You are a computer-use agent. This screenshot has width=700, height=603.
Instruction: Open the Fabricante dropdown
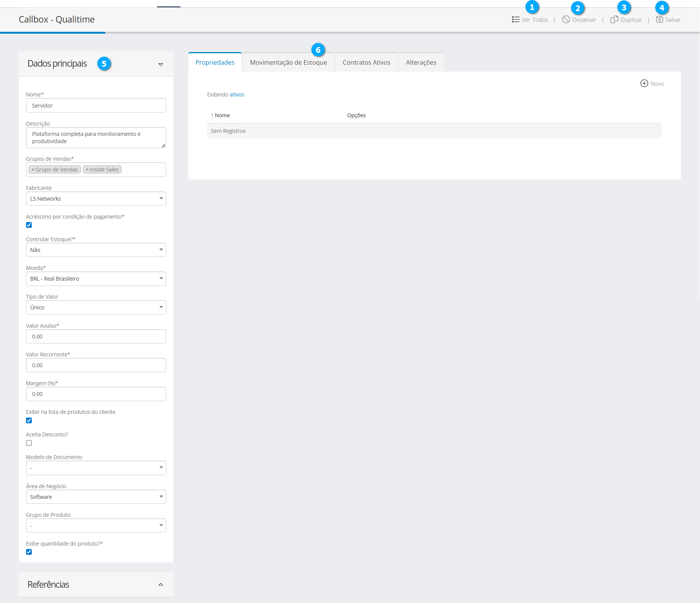[96, 199]
